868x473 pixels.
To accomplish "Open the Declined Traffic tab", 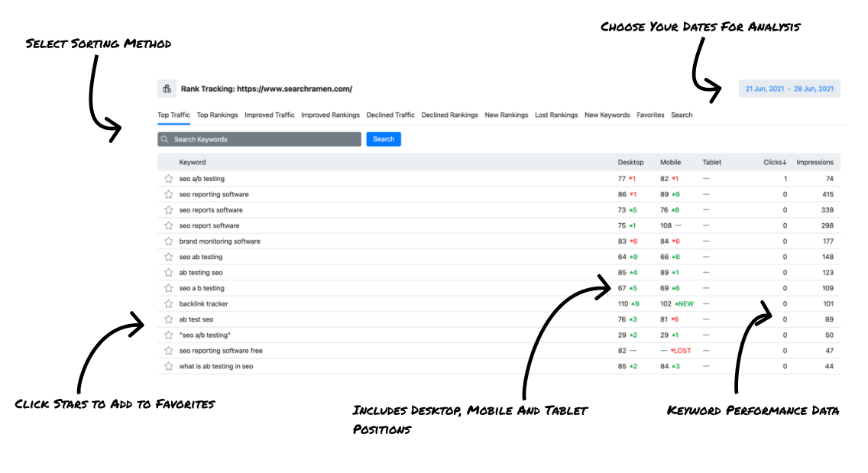I will 390,115.
